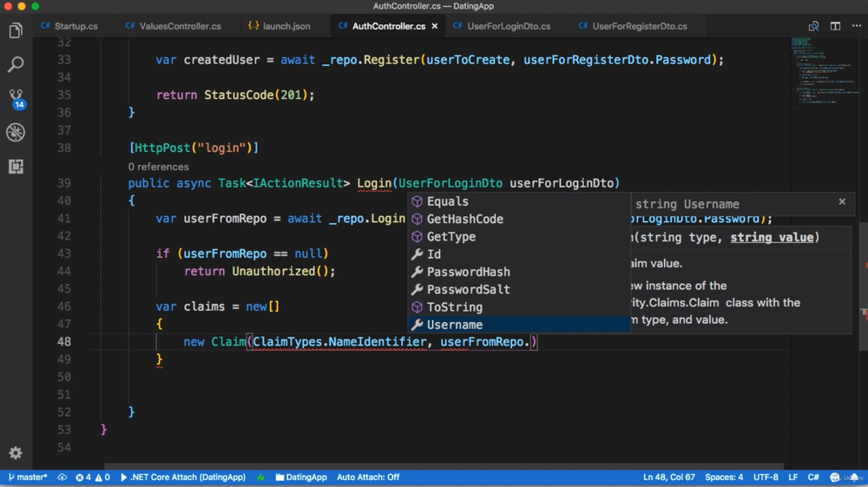Choose the GetType suggestion
The width and height of the screenshot is (868, 487).
(x=519, y=237)
